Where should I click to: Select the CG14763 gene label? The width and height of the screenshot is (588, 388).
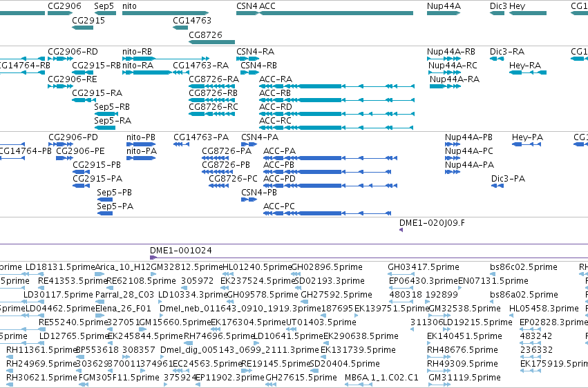coord(192,20)
